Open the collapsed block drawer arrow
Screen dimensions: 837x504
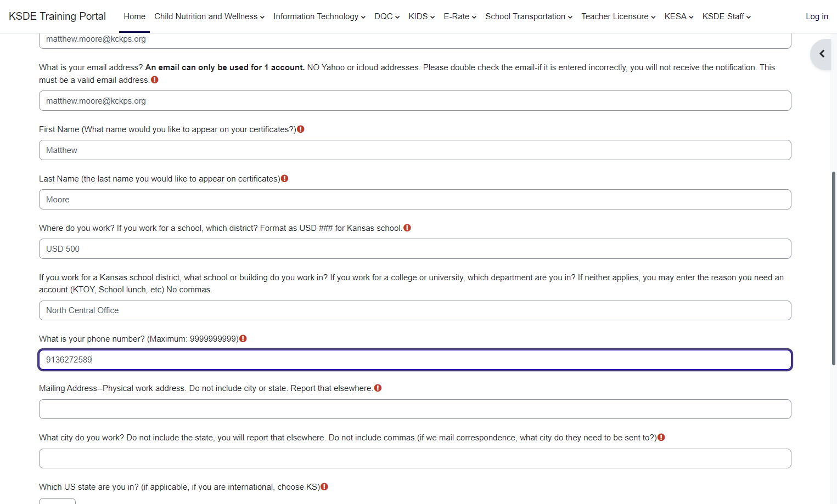click(822, 54)
